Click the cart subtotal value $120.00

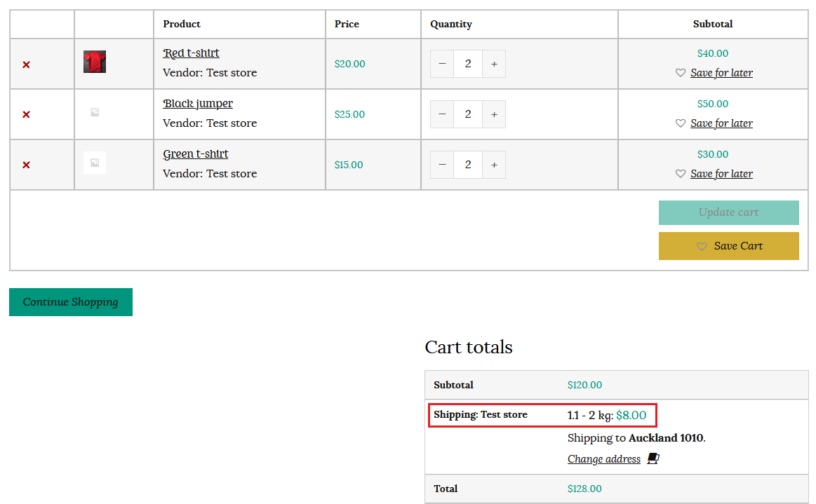tap(584, 385)
